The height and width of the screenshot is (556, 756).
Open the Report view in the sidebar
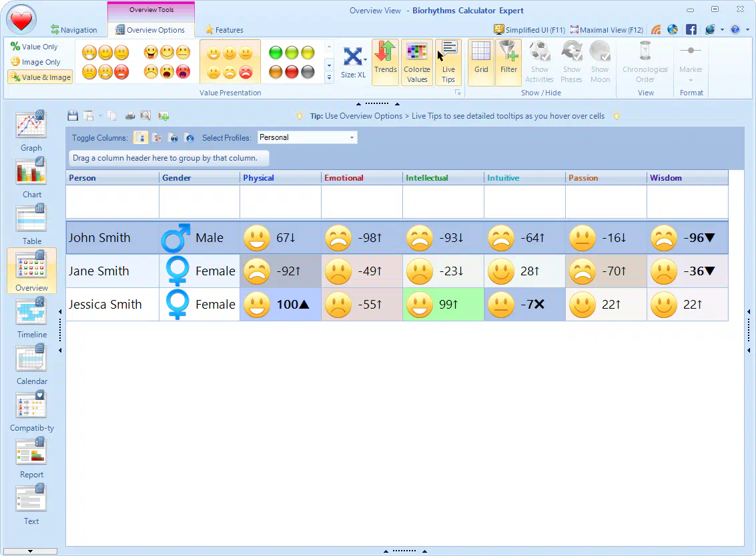click(x=31, y=458)
